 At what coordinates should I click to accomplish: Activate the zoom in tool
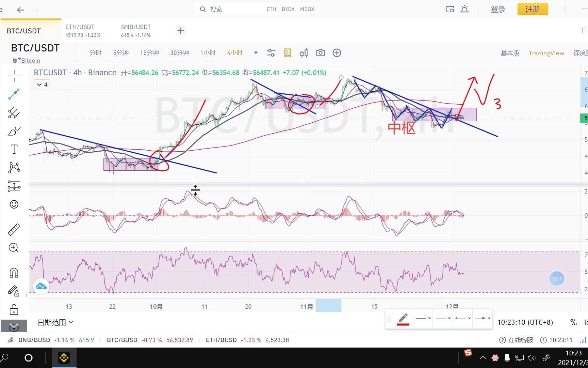click(x=14, y=248)
